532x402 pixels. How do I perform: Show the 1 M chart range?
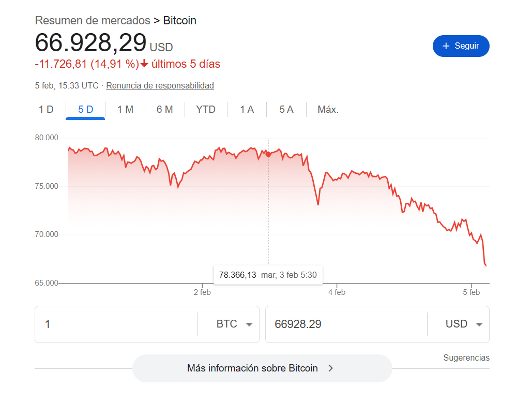click(x=125, y=110)
